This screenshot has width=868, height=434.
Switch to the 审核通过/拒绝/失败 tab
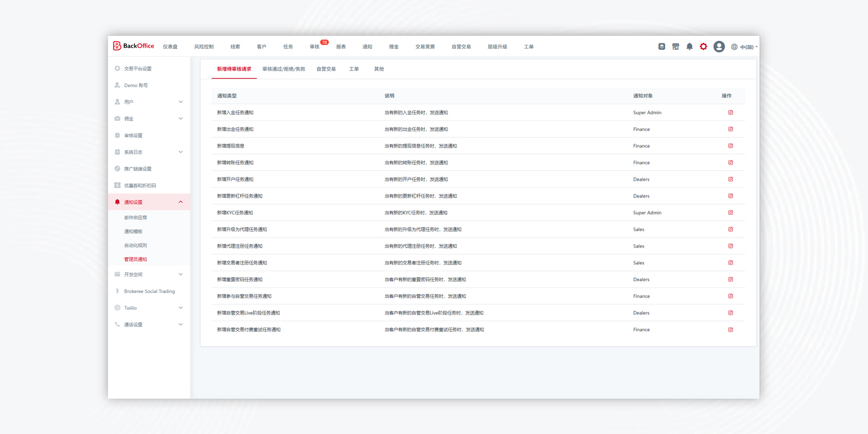point(284,69)
